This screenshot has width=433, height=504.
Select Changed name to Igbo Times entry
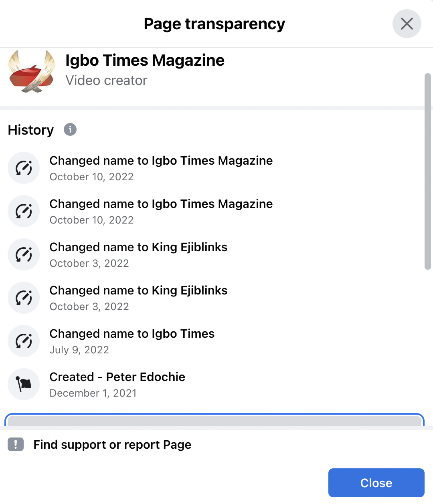tap(132, 341)
